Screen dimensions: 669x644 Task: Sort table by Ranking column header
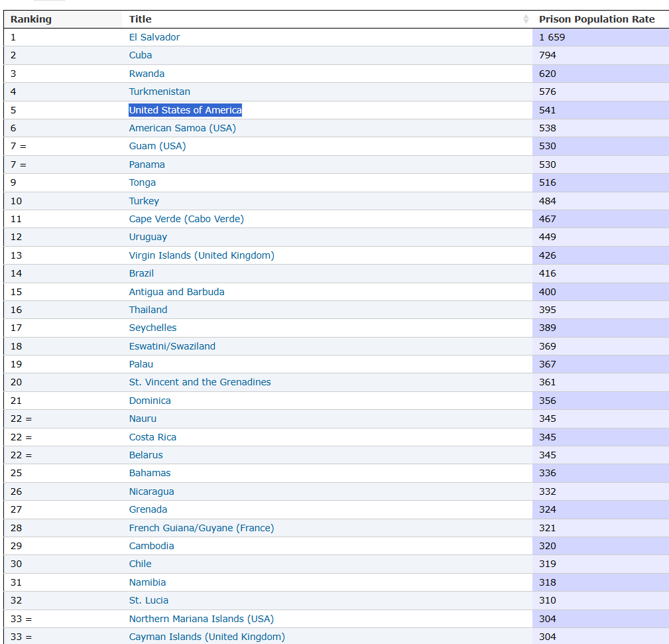[31, 19]
